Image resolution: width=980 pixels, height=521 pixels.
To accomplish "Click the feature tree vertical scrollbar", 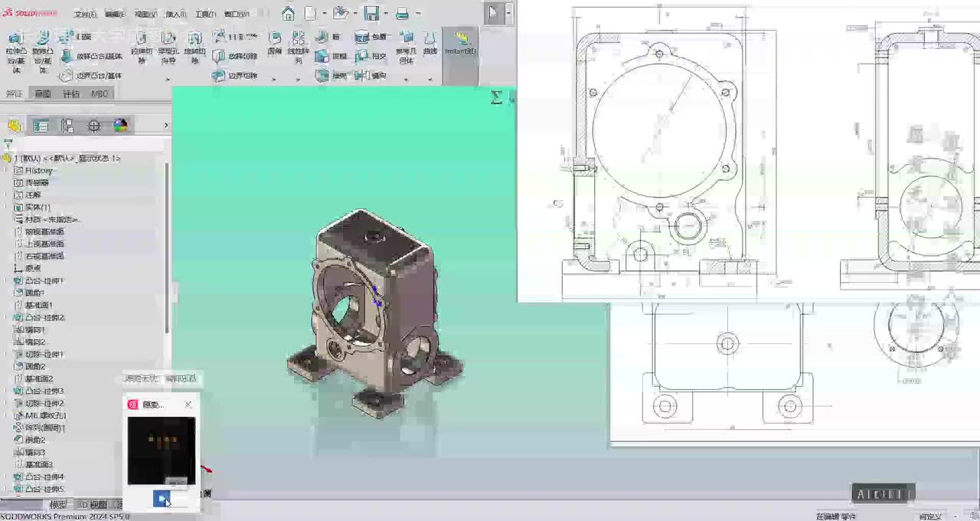I will pyautogui.click(x=168, y=247).
